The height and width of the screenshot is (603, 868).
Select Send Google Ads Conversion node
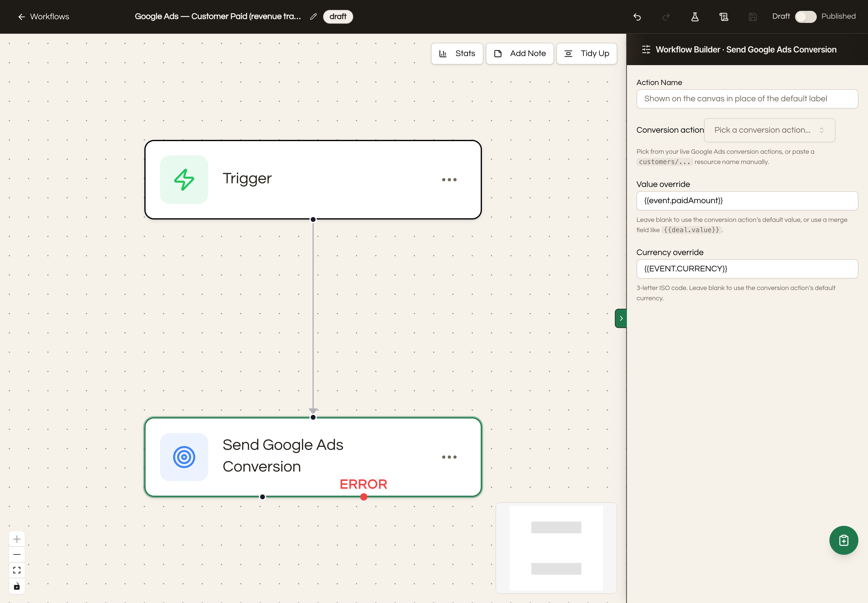313,457
